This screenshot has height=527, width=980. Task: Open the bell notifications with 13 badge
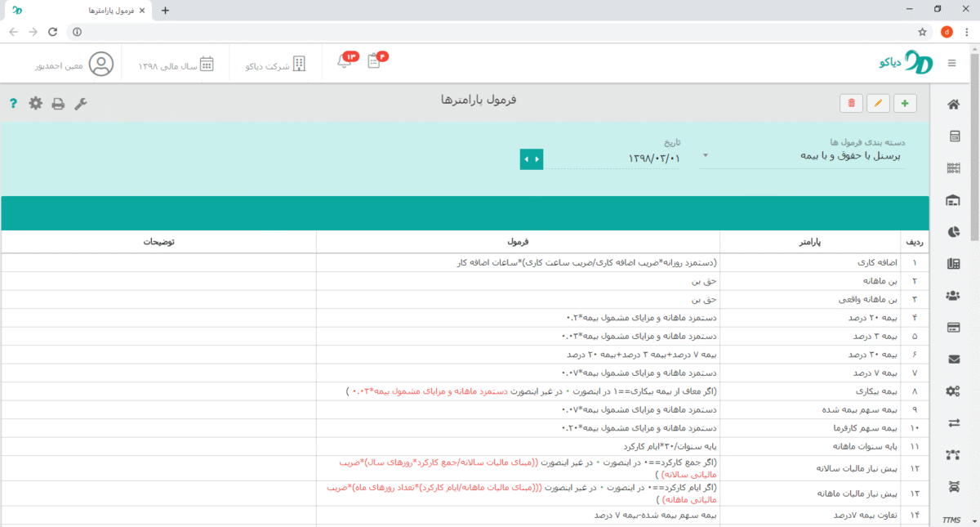click(x=345, y=61)
